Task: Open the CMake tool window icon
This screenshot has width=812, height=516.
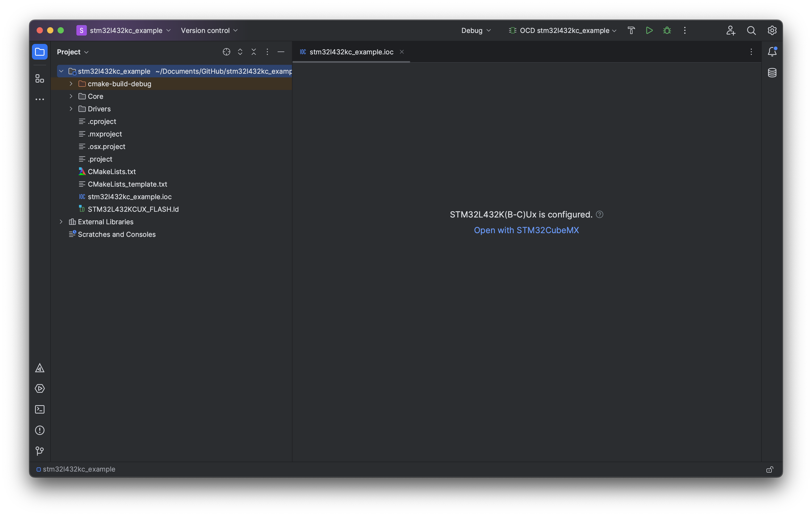Action: pyautogui.click(x=40, y=368)
